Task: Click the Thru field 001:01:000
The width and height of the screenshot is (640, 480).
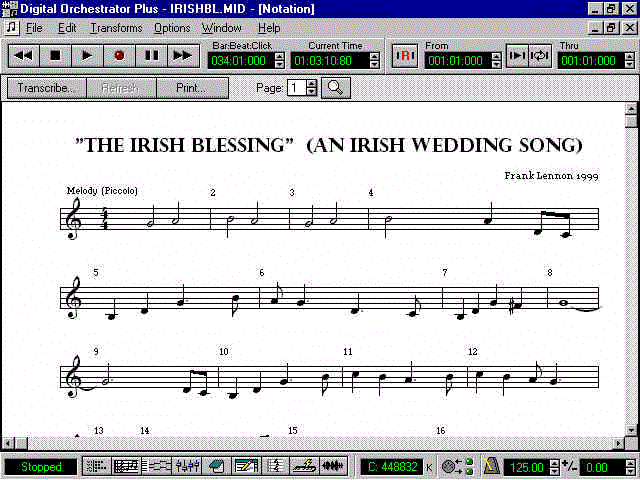Action: [x=590, y=60]
